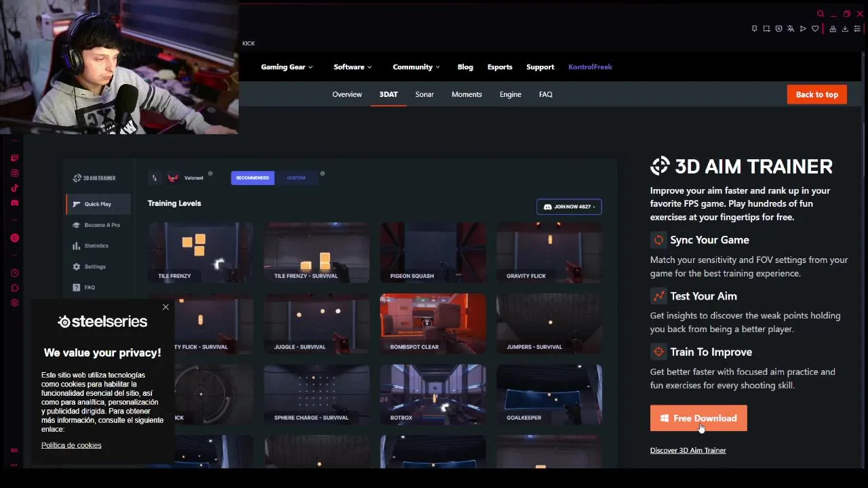Click the red search icon in title bar
The image size is (868, 488).
tap(821, 14)
